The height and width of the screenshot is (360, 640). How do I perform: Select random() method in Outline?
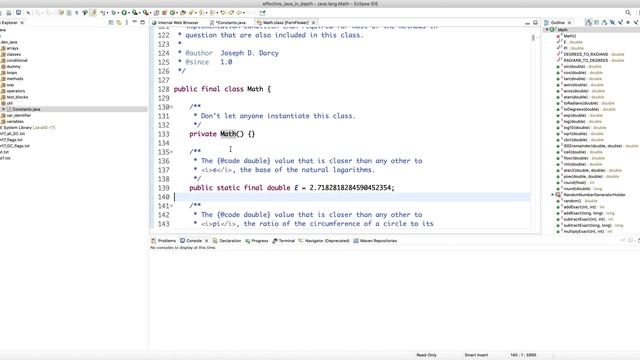[577, 201]
